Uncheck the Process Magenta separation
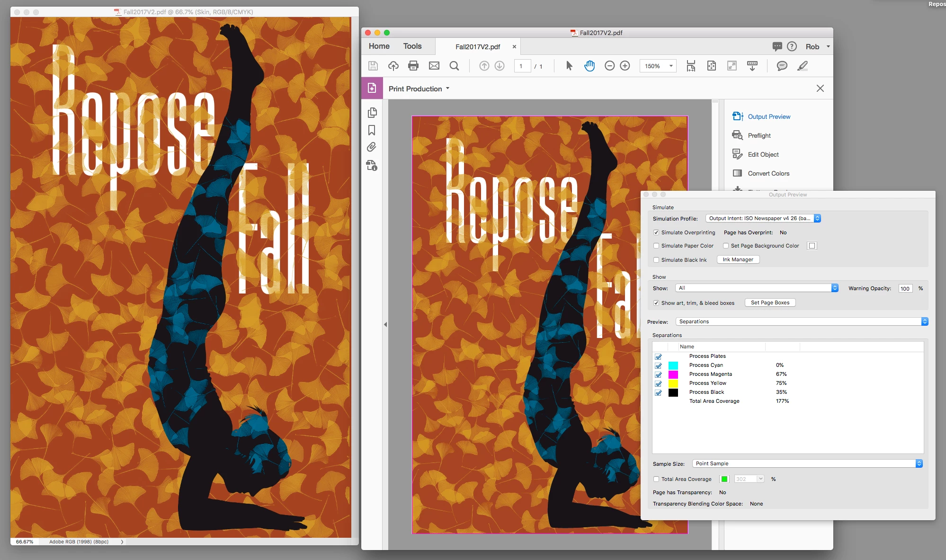 658,374
